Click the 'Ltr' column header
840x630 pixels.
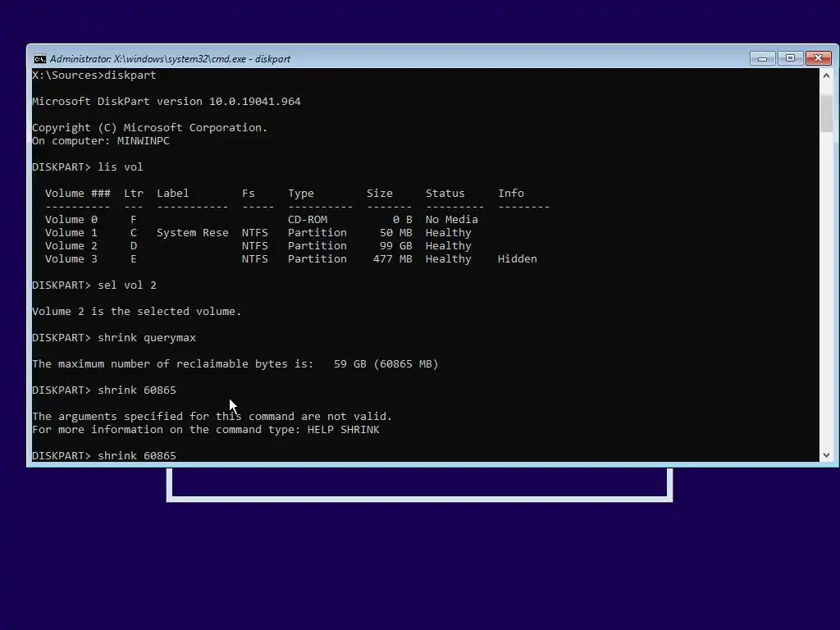pyautogui.click(x=134, y=194)
